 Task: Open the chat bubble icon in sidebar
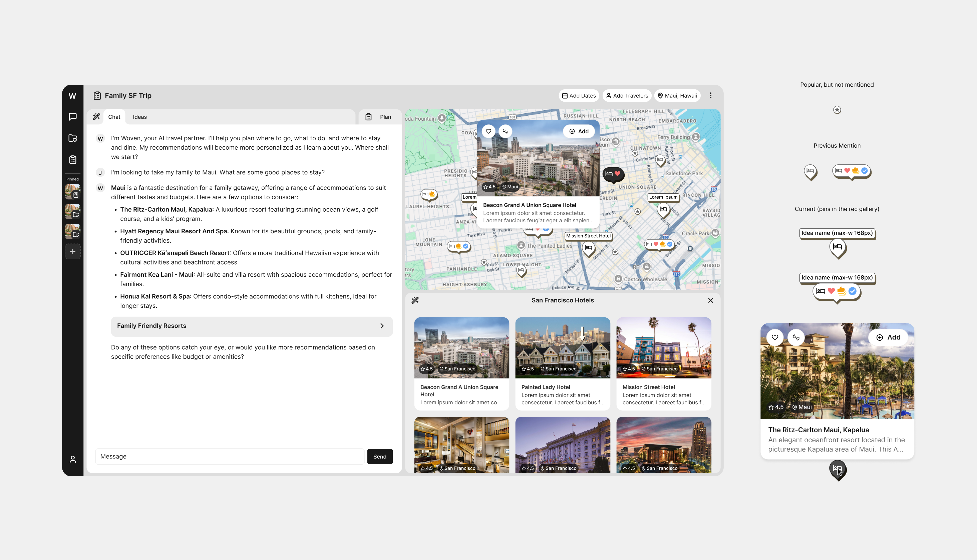[x=72, y=117]
